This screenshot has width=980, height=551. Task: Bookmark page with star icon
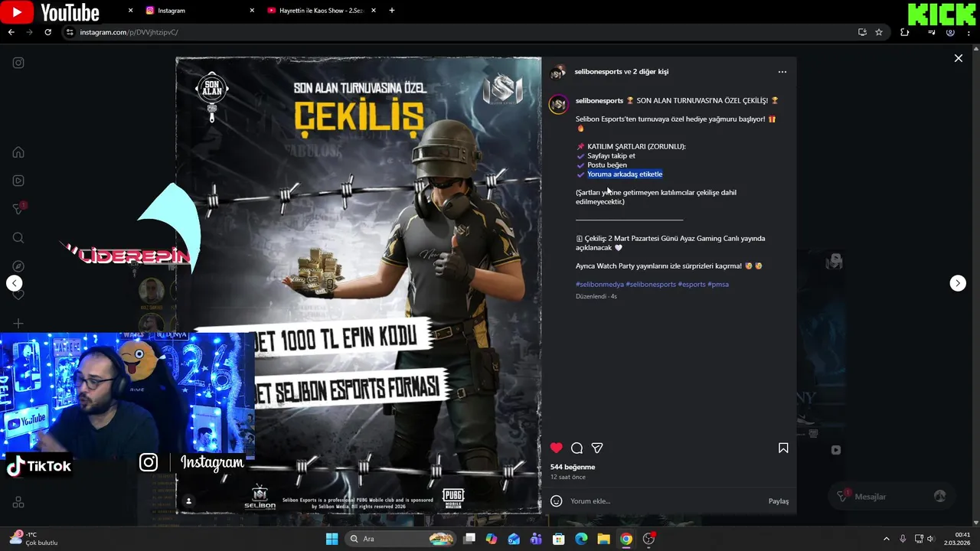click(879, 32)
